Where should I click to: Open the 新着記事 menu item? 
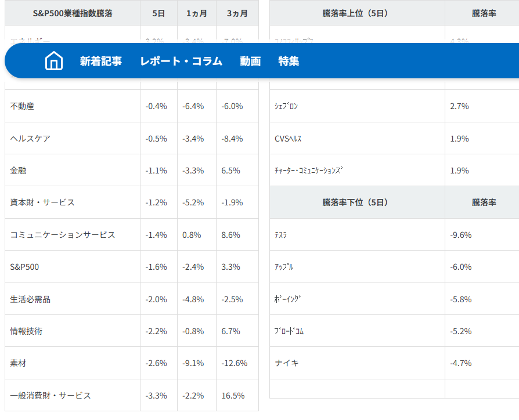pyautogui.click(x=101, y=61)
